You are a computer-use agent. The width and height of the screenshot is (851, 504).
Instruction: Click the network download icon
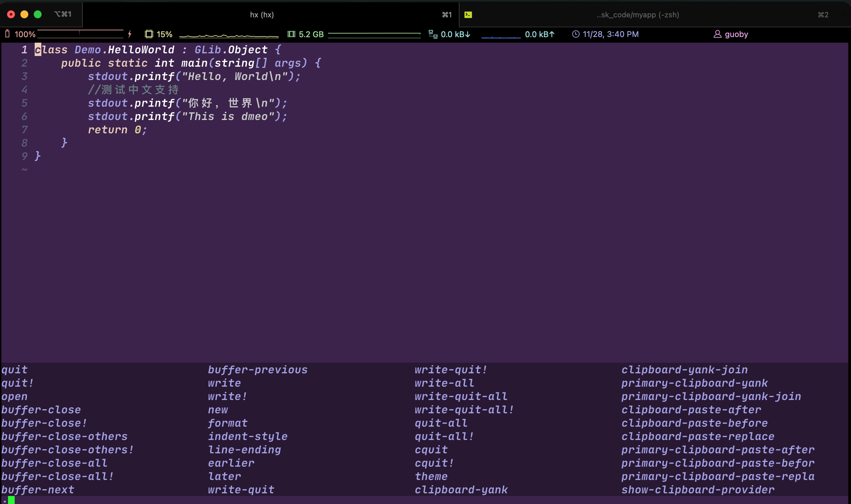coord(433,34)
